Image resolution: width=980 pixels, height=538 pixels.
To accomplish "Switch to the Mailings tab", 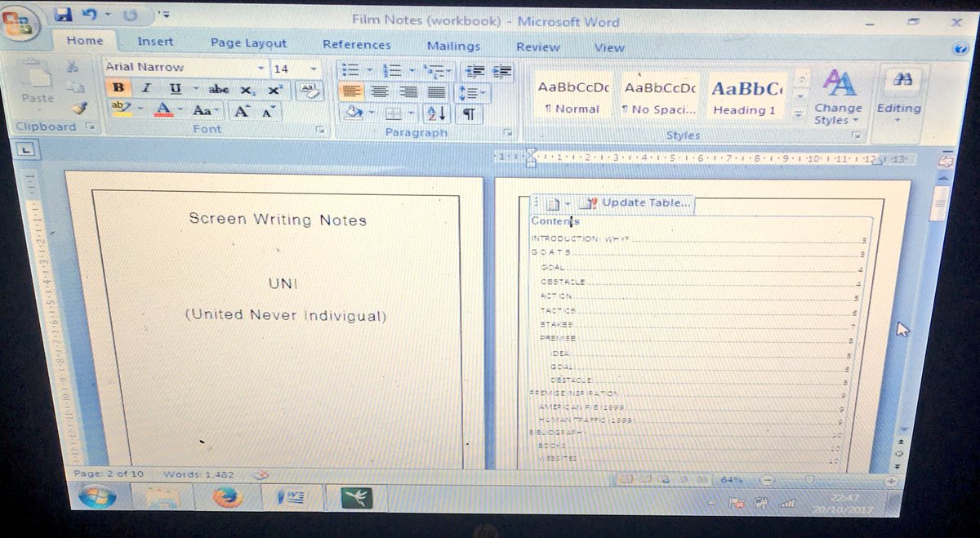I will click(453, 47).
